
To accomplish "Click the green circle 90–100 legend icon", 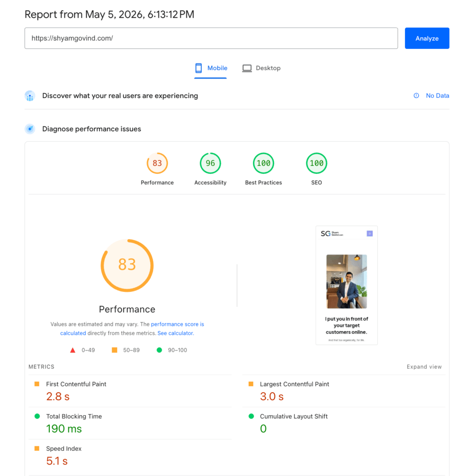I will [159, 350].
